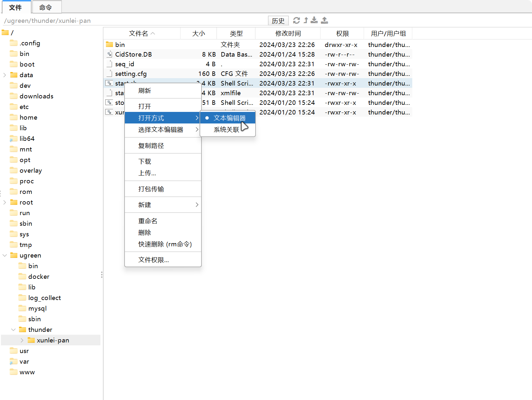Image resolution: width=532 pixels, height=400 pixels.
Task: Click the seq_id file icon
Action: click(109, 64)
